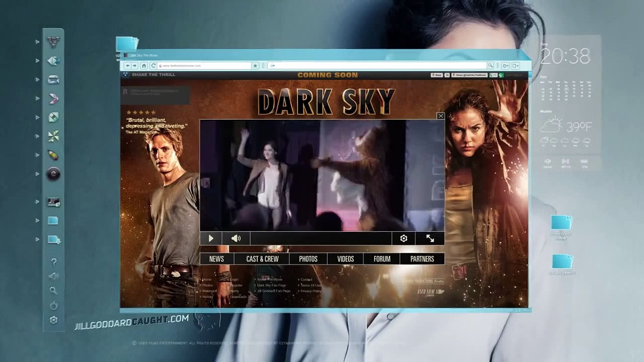644x362 pixels.
Task: Go forward in the browser
Action: pyautogui.click(x=134, y=65)
